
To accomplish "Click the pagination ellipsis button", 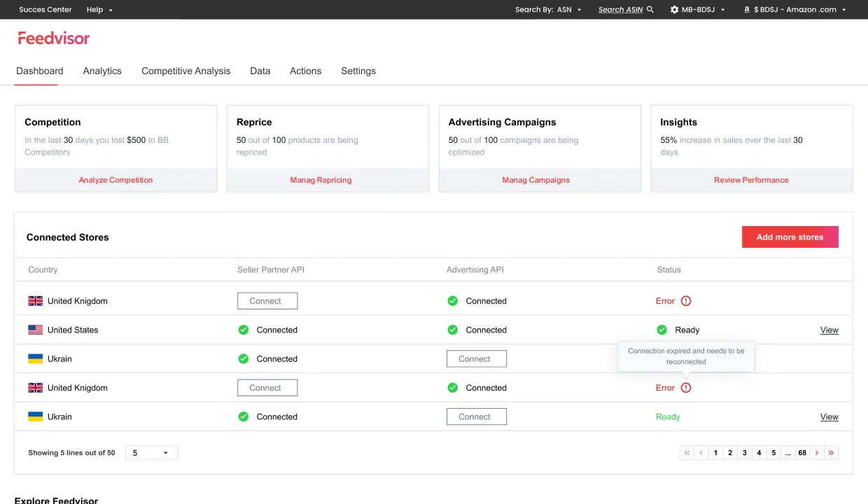I will click(x=788, y=453).
